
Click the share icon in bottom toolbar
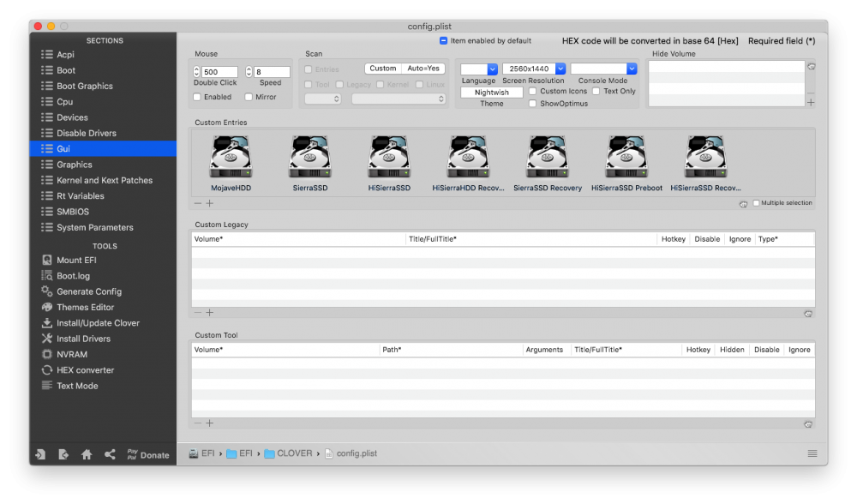[x=110, y=455]
